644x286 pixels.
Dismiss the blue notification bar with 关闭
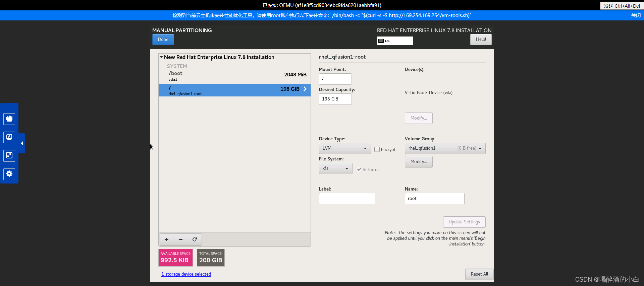tap(636, 15)
